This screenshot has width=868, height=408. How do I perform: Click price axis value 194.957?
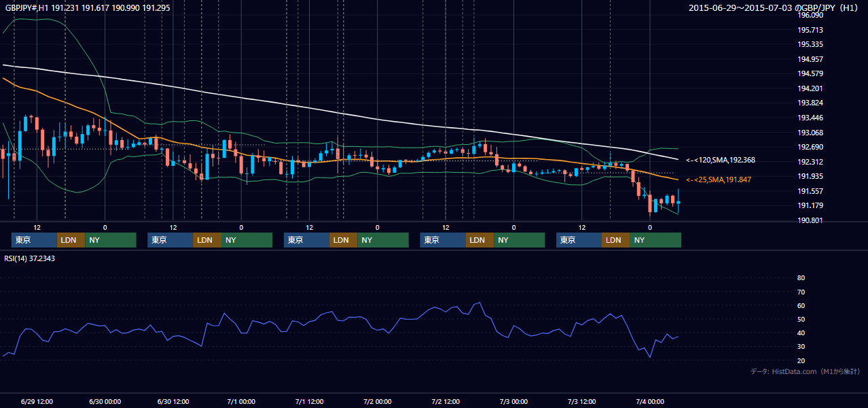point(810,59)
